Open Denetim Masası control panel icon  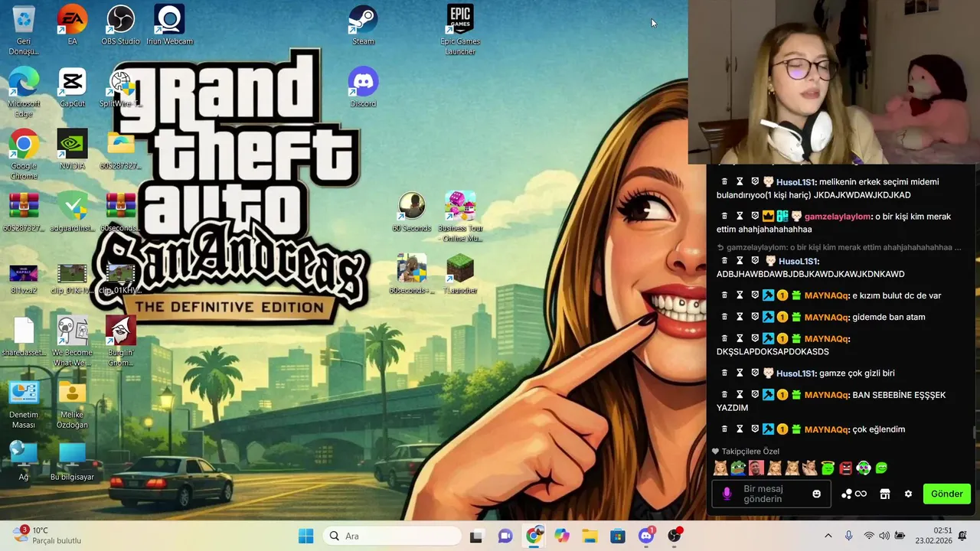click(x=24, y=403)
